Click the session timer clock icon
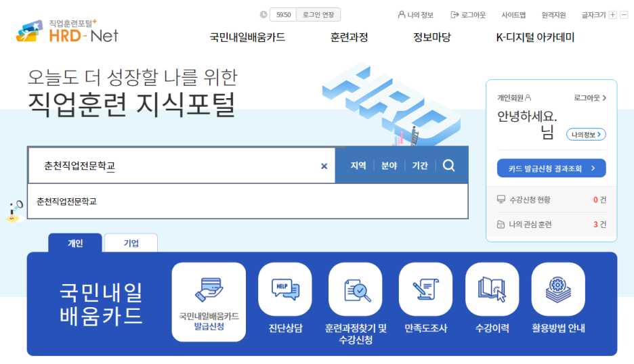This screenshot has width=634, height=364. click(263, 14)
